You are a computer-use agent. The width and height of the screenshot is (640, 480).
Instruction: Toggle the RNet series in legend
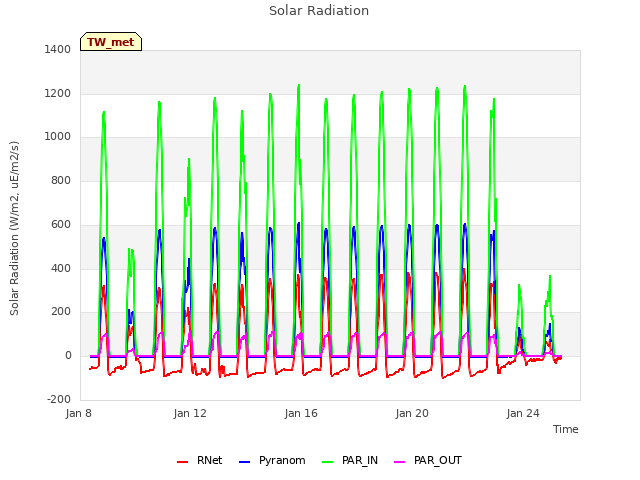pyautogui.click(x=200, y=460)
